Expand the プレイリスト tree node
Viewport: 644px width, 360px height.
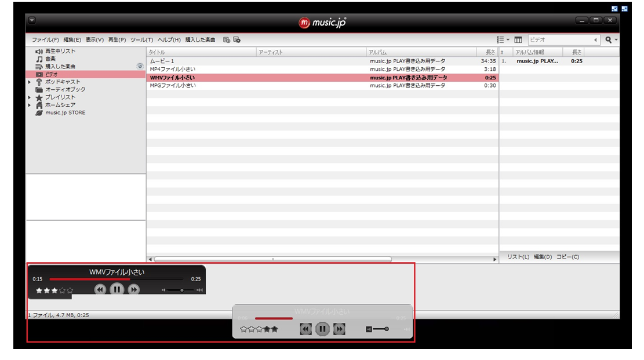pos(30,97)
